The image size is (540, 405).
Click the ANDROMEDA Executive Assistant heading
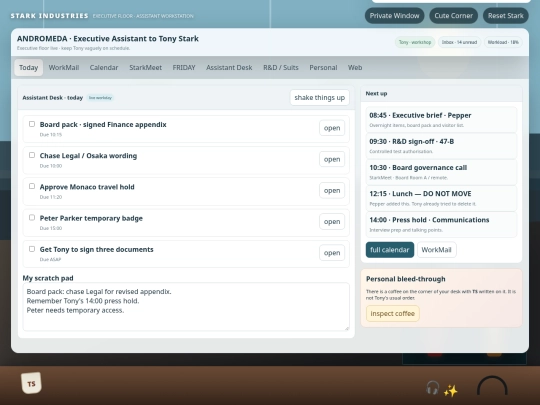(x=108, y=39)
